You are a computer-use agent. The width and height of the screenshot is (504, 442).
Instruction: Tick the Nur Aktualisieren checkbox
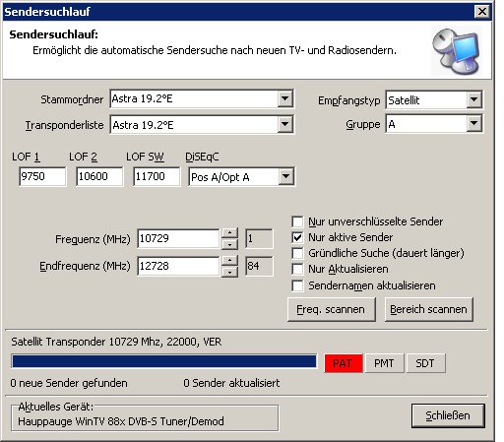(297, 269)
